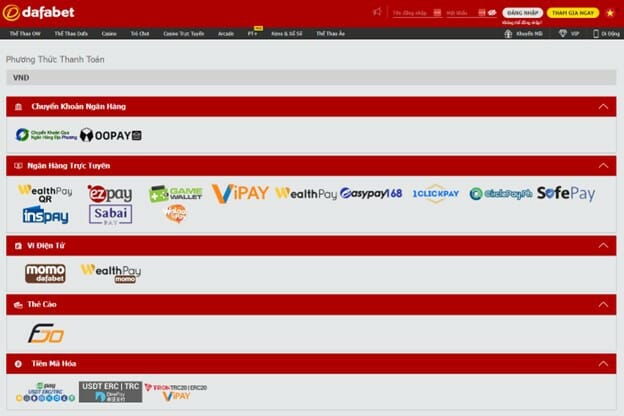624x416 pixels.
Task: Select ViPAY under online banking
Action: [240, 193]
